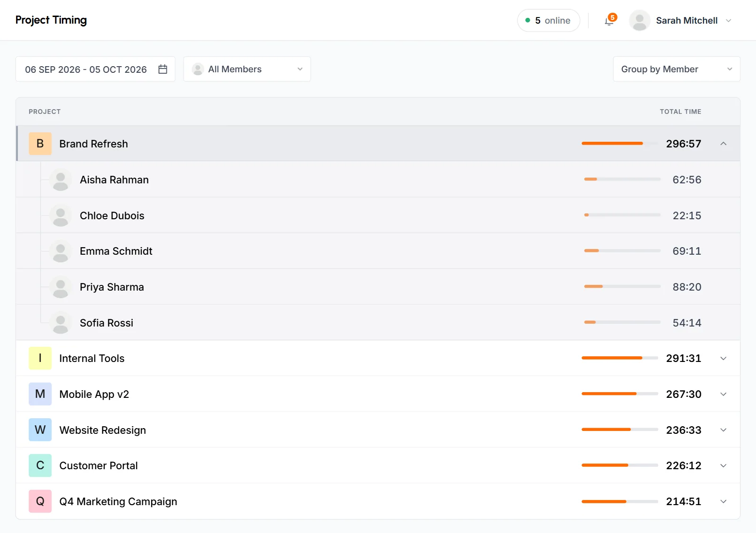This screenshot has width=756, height=533.
Task: Click the 5 online status pill
Action: pyautogui.click(x=549, y=21)
